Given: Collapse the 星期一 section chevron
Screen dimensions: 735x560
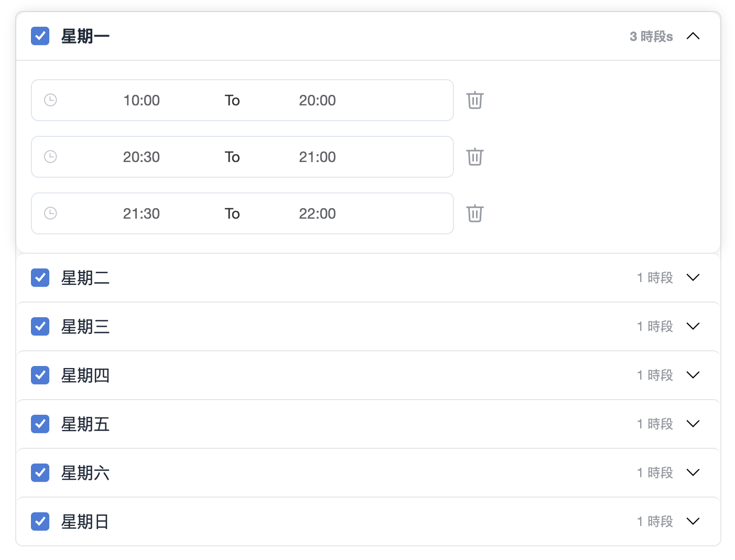Looking at the screenshot, I should 693,36.
